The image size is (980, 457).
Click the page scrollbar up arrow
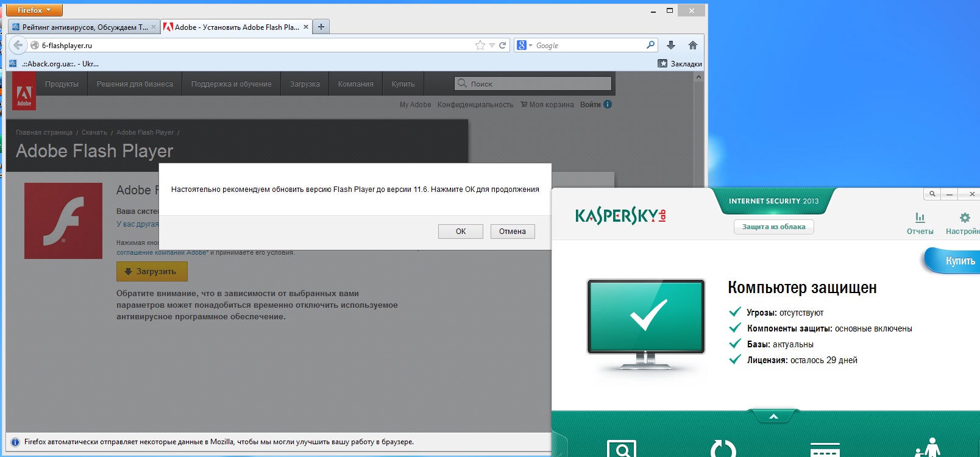pos(699,77)
